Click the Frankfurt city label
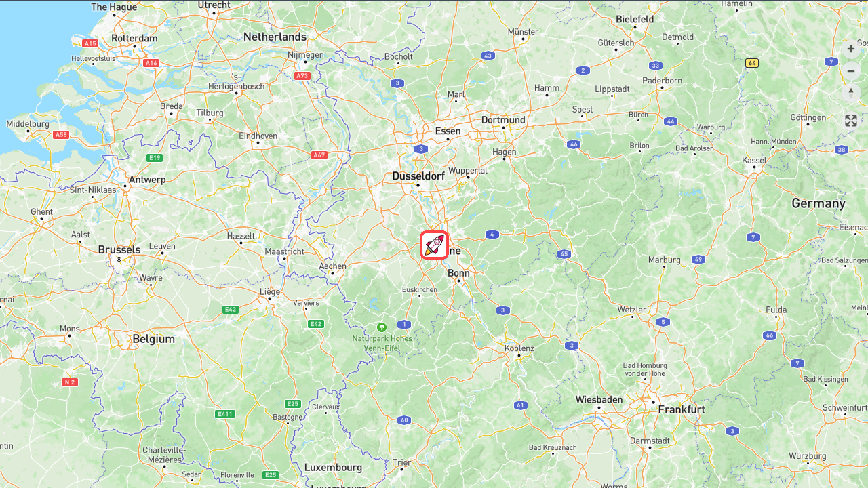The image size is (868, 488). coord(682,409)
